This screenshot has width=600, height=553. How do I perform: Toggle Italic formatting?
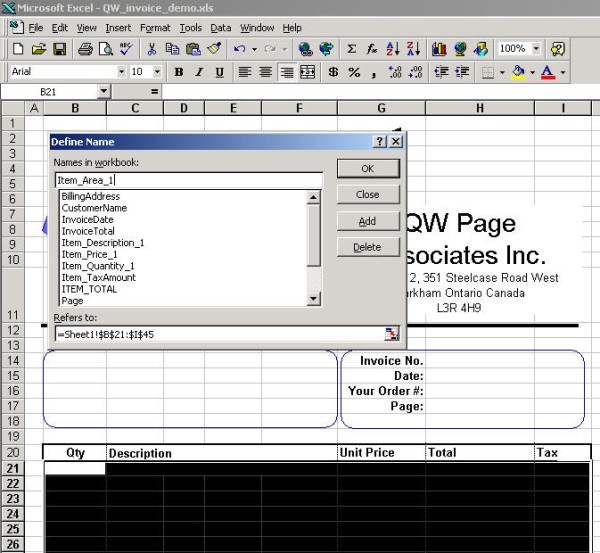[199, 72]
